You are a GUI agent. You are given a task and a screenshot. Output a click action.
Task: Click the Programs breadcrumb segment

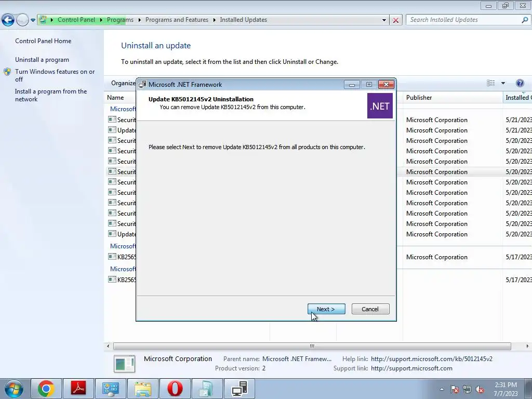point(120,20)
